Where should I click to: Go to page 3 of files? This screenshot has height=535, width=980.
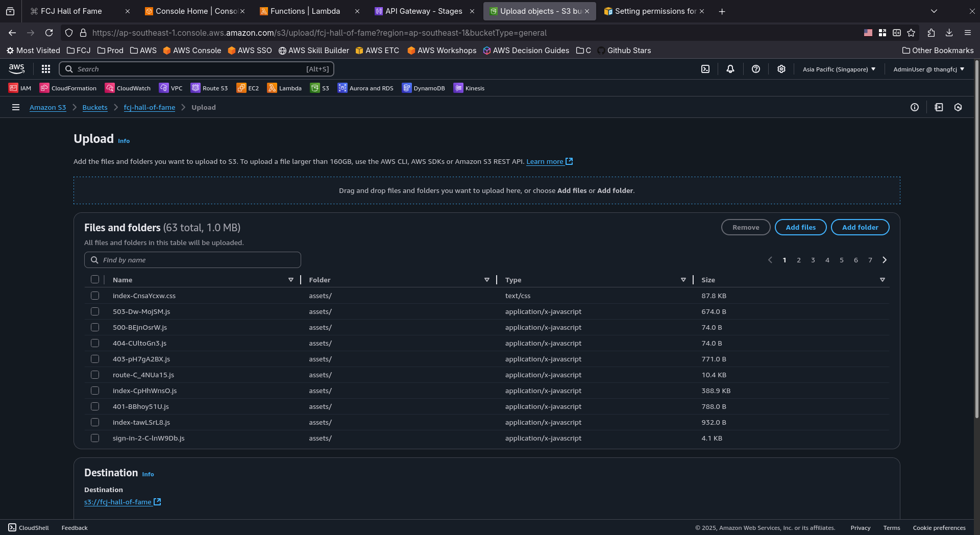point(813,260)
